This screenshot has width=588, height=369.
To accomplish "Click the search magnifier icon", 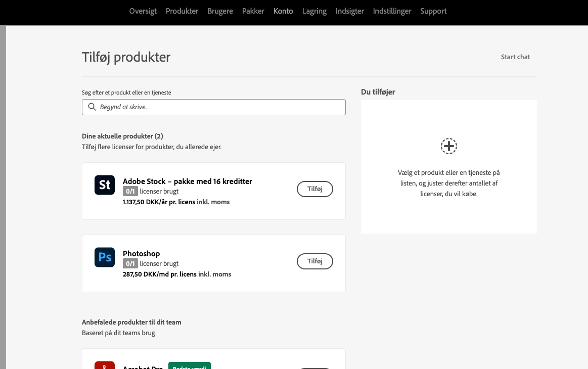I will (x=92, y=107).
